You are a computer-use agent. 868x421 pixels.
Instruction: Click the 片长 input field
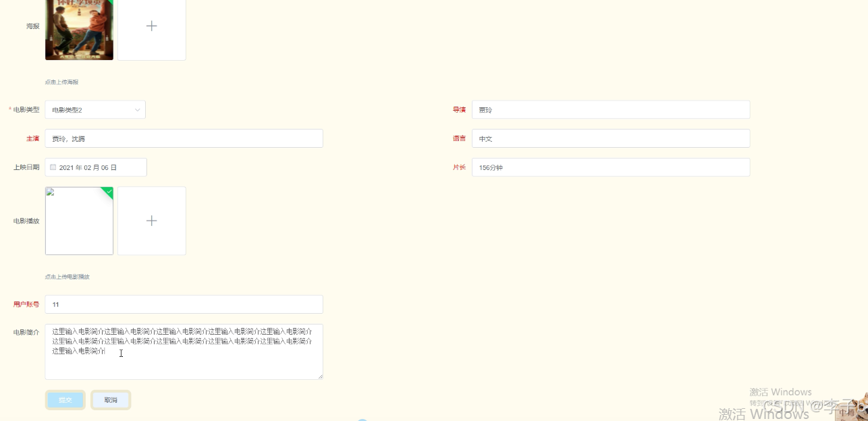pyautogui.click(x=611, y=167)
